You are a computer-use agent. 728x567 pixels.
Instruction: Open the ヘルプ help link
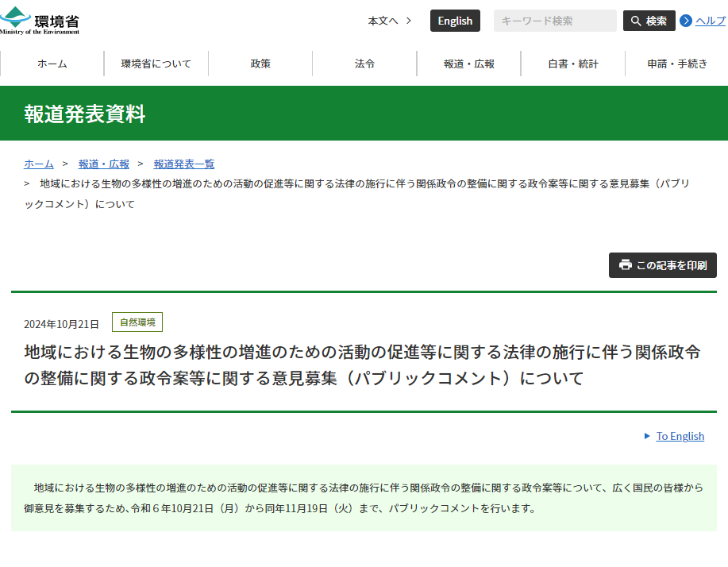[711, 21]
